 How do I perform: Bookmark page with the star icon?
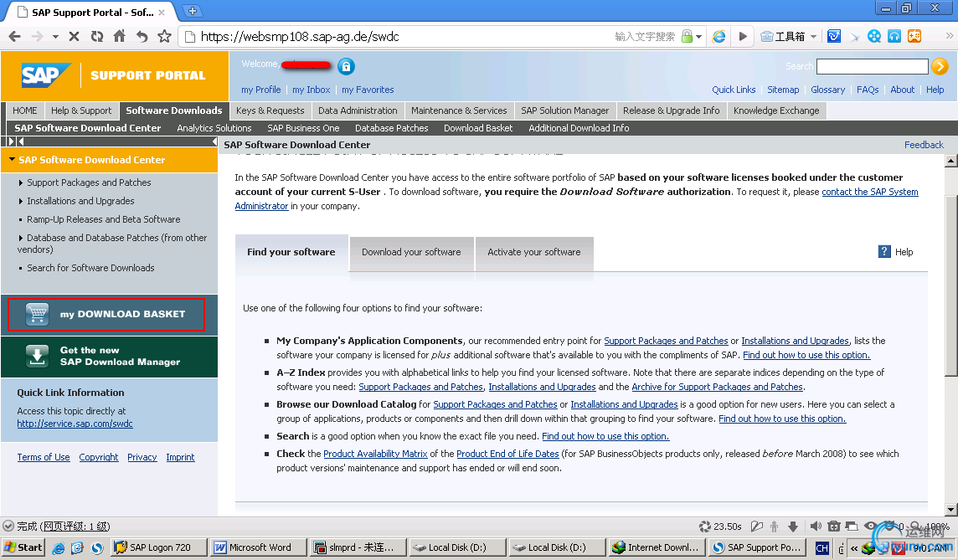[x=164, y=36]
